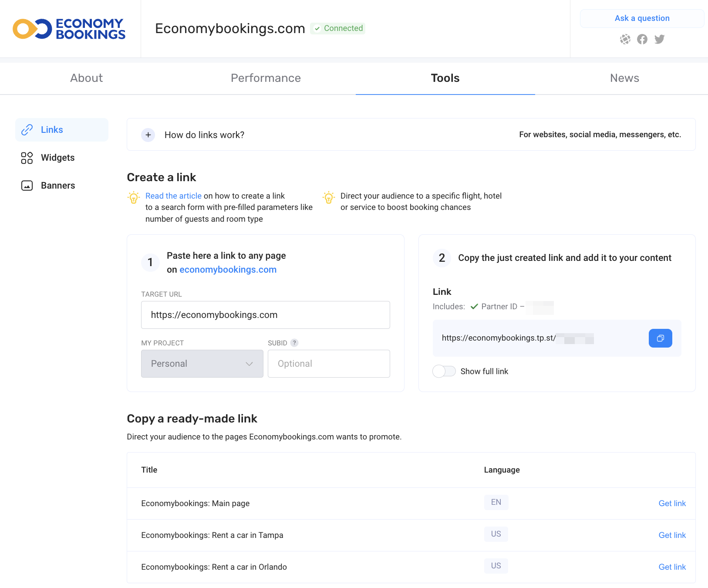Screen dimensions: 708x588
Task: Click the US tag in Tampa row
Action: coord(496,534)
